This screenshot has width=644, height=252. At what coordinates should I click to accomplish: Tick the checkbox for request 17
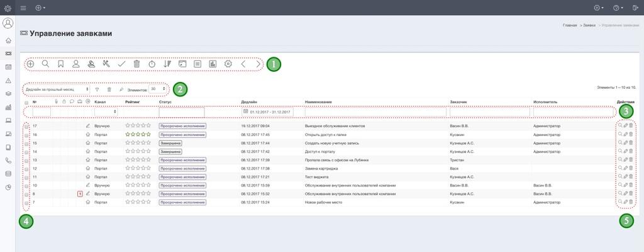26,127
